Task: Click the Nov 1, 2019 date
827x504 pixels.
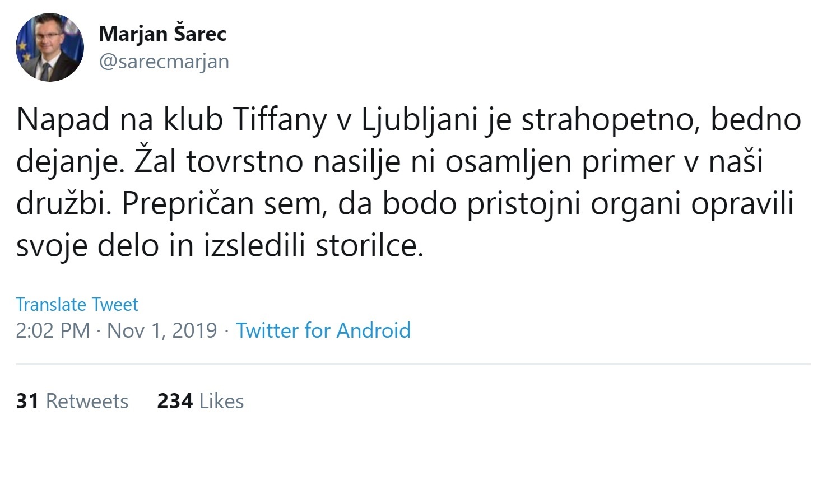Action: coord(162,330)
